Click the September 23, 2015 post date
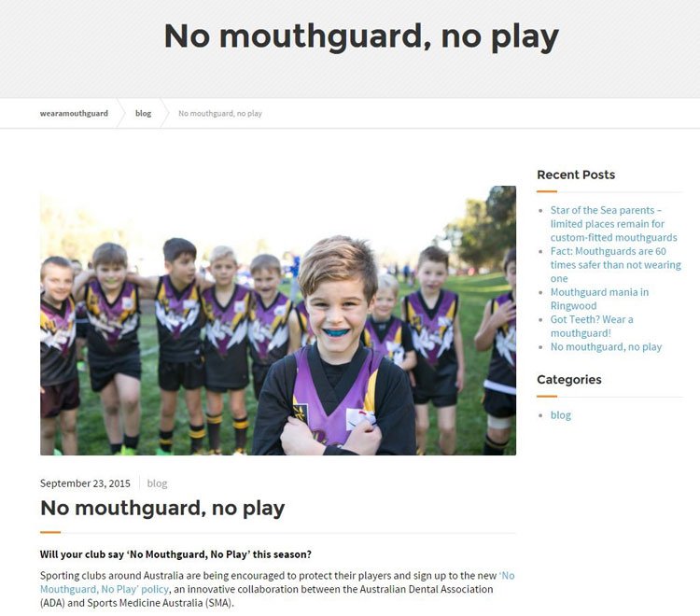The image size is (700, 616). (x=85, y=483)
